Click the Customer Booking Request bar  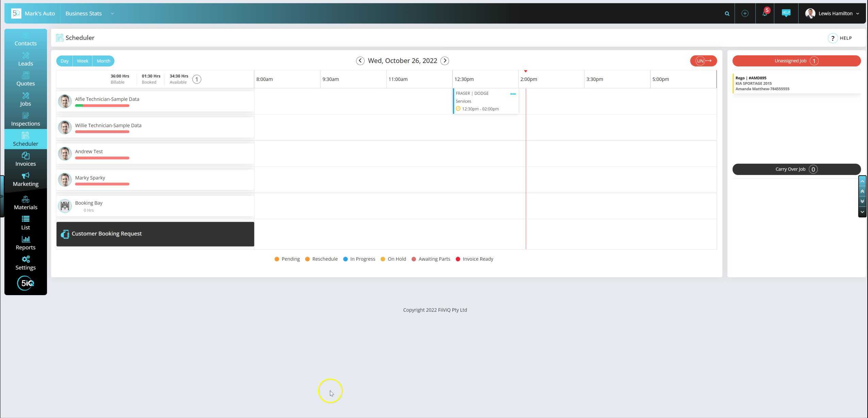coord(155,234)
